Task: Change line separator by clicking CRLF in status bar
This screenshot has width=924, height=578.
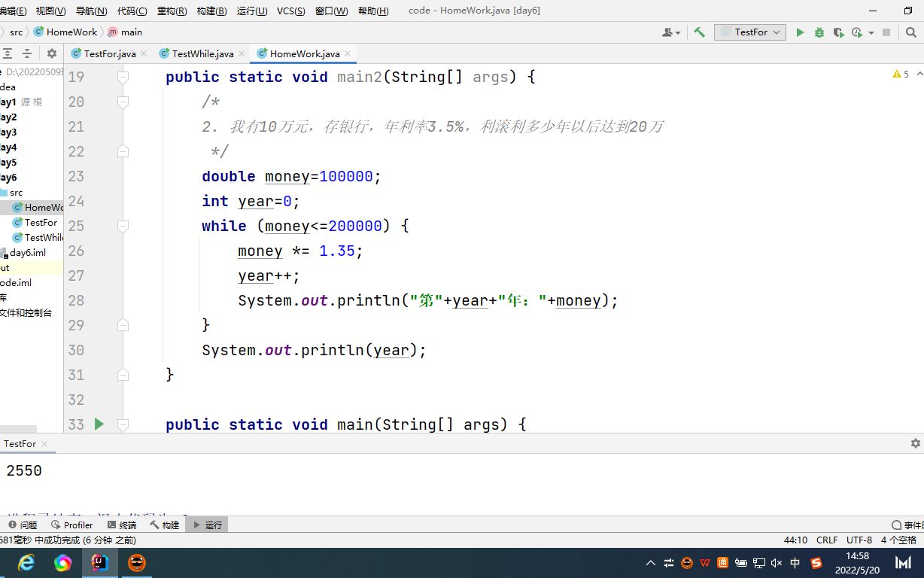Action: click(826, 540)
